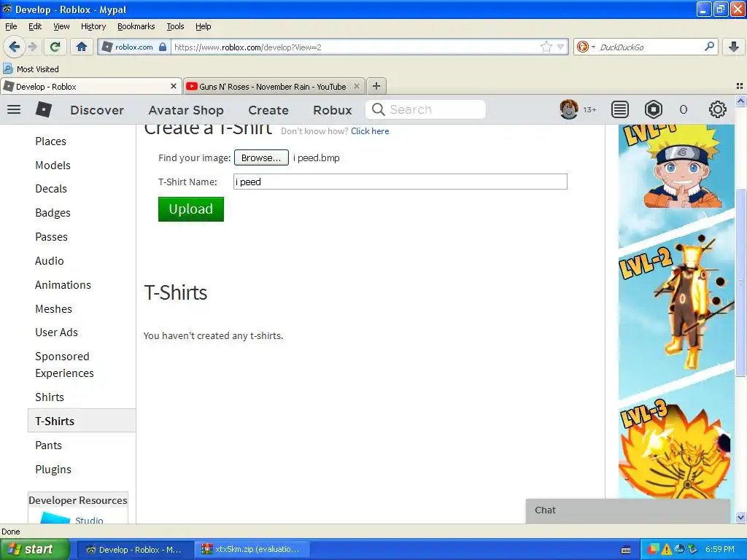Switch to the Guns N' Roses YouTube tab
Viewport: 747px width, 560px height.
(x=274, y=86)
